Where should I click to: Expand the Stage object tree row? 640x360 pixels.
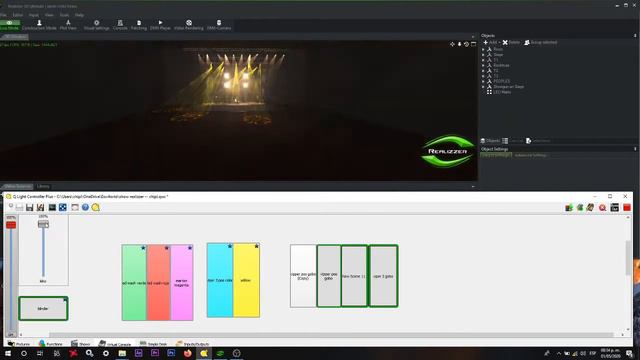pos(483,55)
